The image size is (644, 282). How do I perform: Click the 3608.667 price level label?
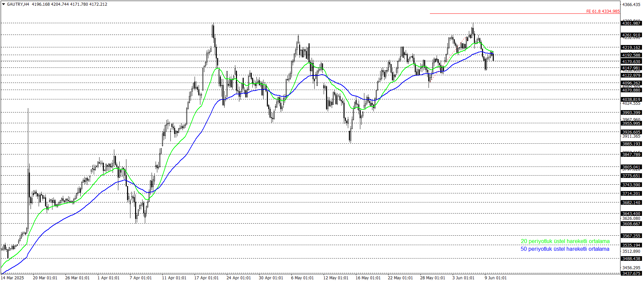631,224
